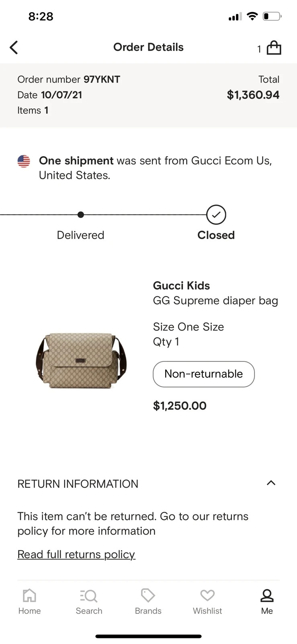Tap the Non-returnable button
This screenshot has height=644, width=297.
(x=204, y=374)
